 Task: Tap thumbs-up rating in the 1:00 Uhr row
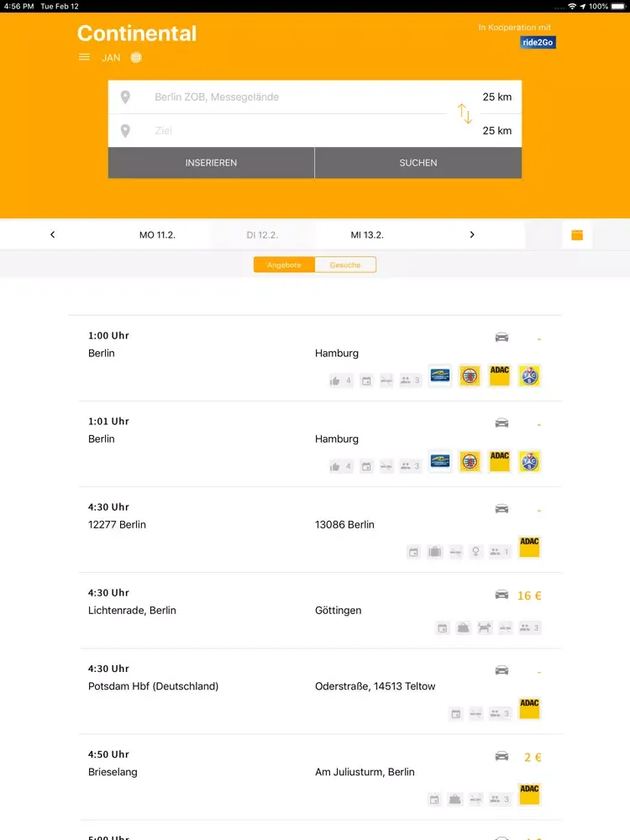pos(341,381)
